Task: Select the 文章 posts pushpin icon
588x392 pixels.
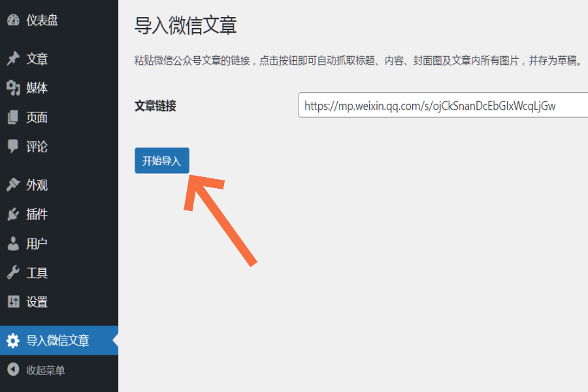Action: pyautogui.click(x=14, y=58)
